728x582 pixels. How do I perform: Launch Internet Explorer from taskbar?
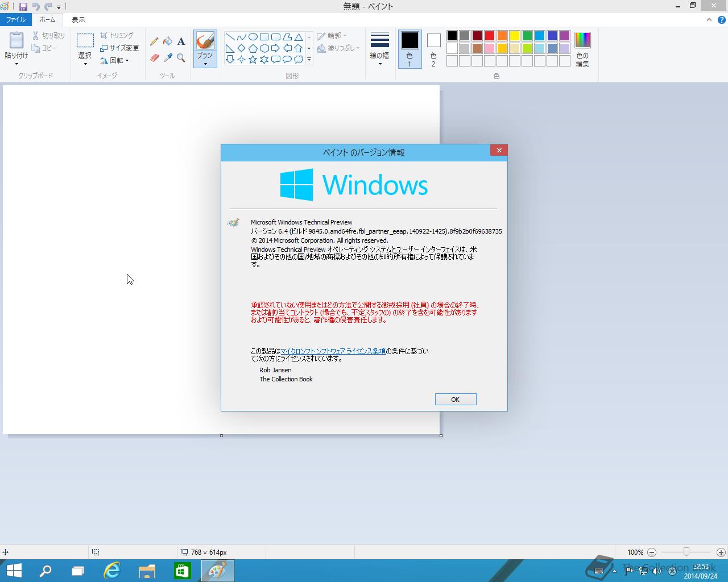113,571
